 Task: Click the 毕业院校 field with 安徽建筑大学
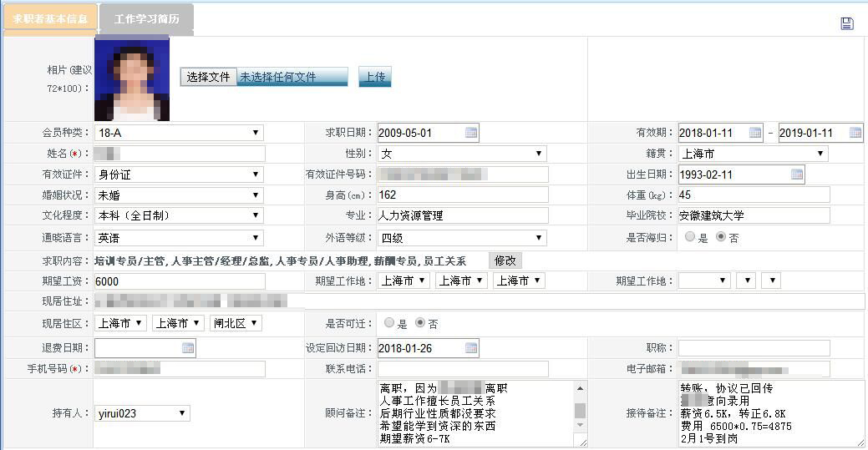pos(754,215)
